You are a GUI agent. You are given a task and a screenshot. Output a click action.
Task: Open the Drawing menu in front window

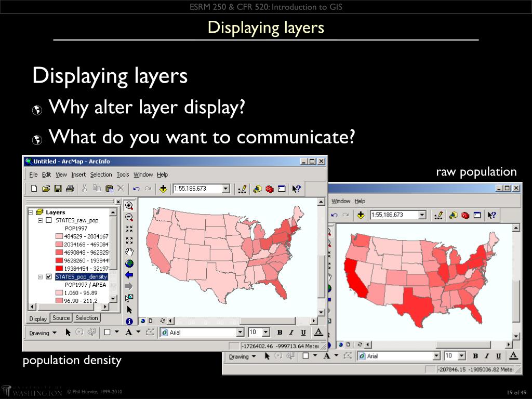click(43, 333)
